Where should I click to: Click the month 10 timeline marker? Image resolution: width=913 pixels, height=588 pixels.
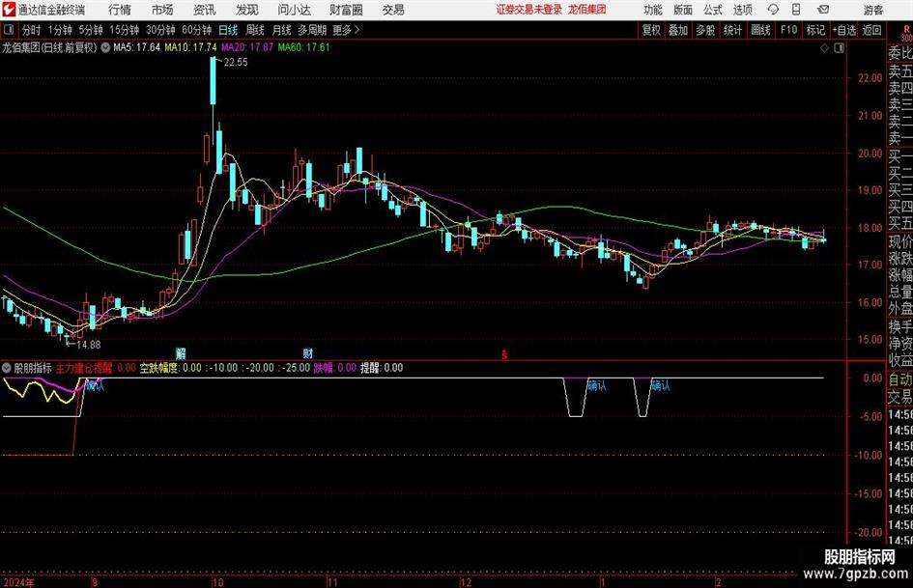217,583
